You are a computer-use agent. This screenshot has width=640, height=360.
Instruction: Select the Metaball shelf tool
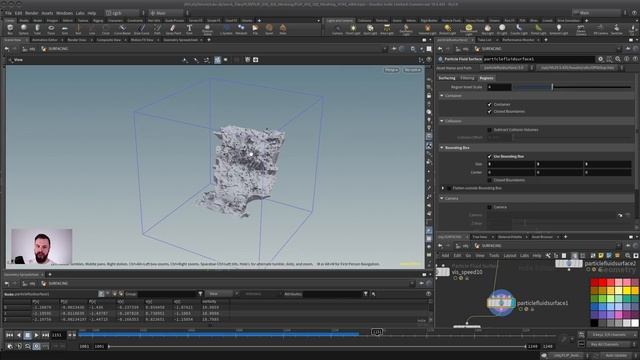click(x=241, y=29)
